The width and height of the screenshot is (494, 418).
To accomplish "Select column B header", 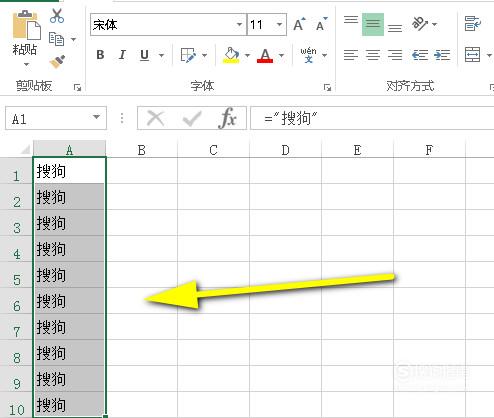I will tap(142, 149).
